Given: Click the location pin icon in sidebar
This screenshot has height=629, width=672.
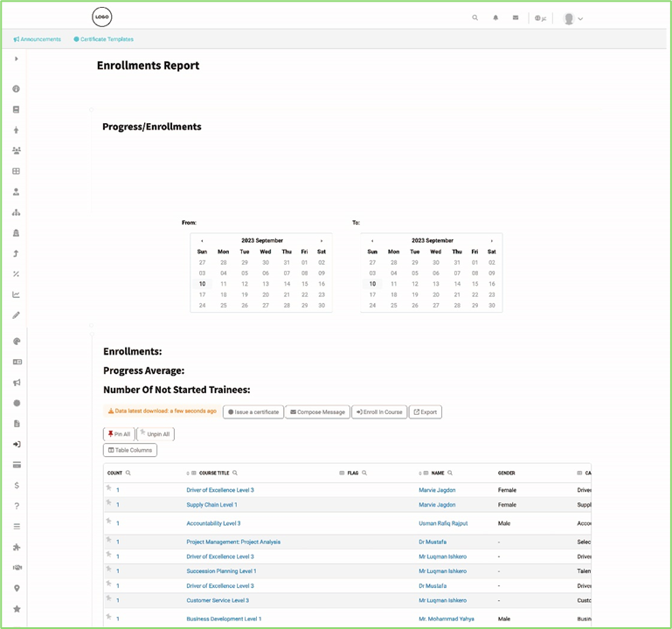Looking at the screenshot, I should pyautogui.click(x=17, y=589).
